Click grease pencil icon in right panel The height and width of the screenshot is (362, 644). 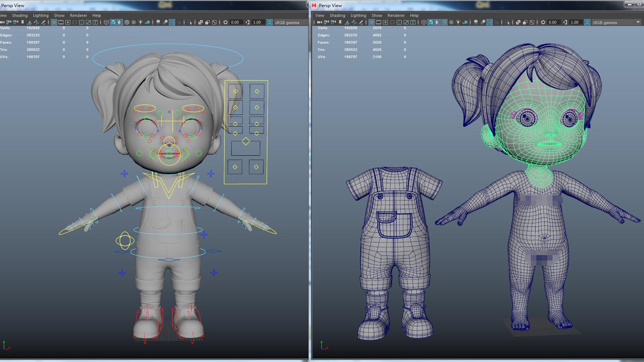point(361,22)
